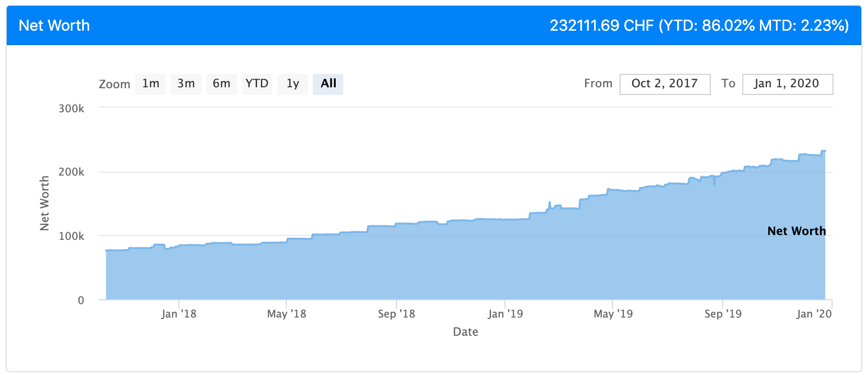Switch the chart to YTD

(257, 84)
